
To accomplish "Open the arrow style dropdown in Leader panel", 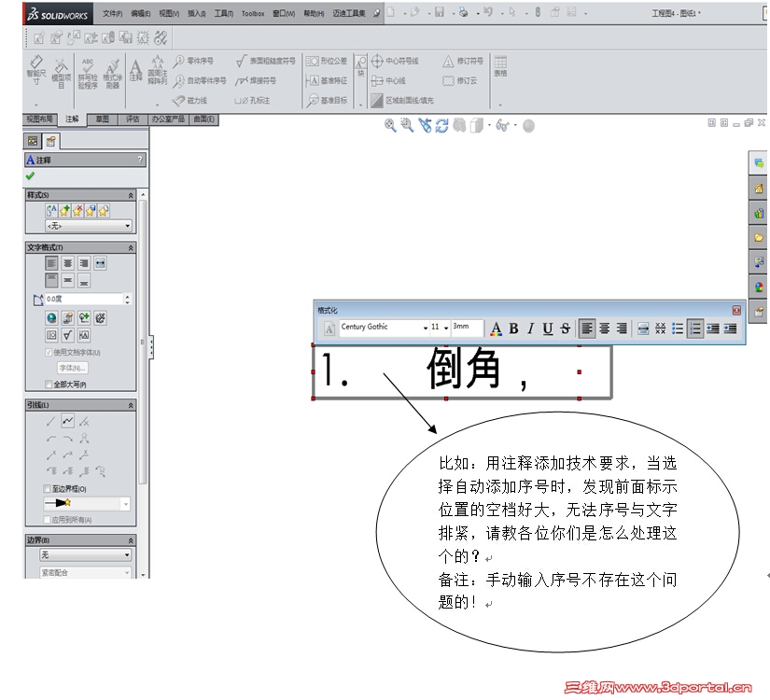I will click(87, 503).
